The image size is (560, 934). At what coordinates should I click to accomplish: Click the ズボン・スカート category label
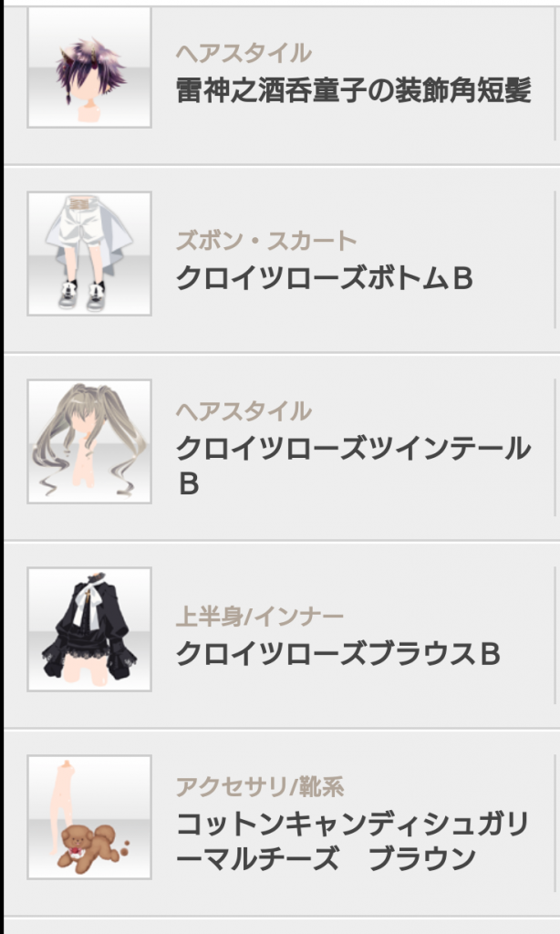pyautogui.click(x=265, y=241)
